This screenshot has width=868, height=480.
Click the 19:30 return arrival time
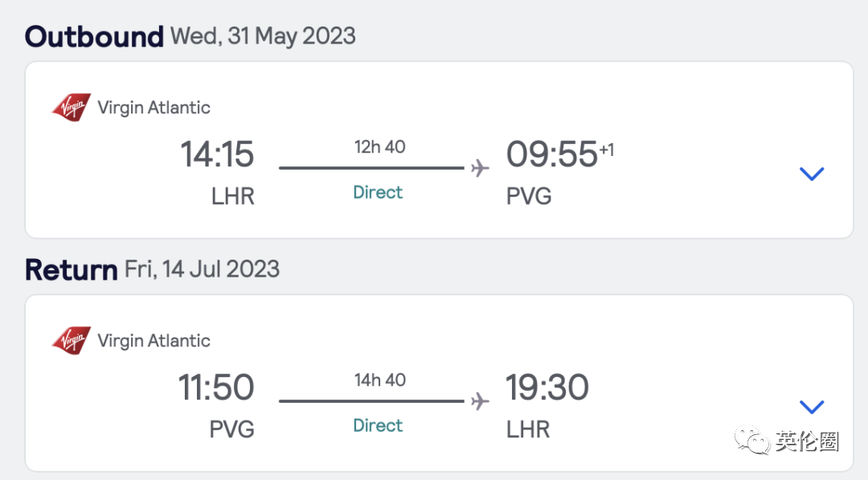[x=547, y=388]
